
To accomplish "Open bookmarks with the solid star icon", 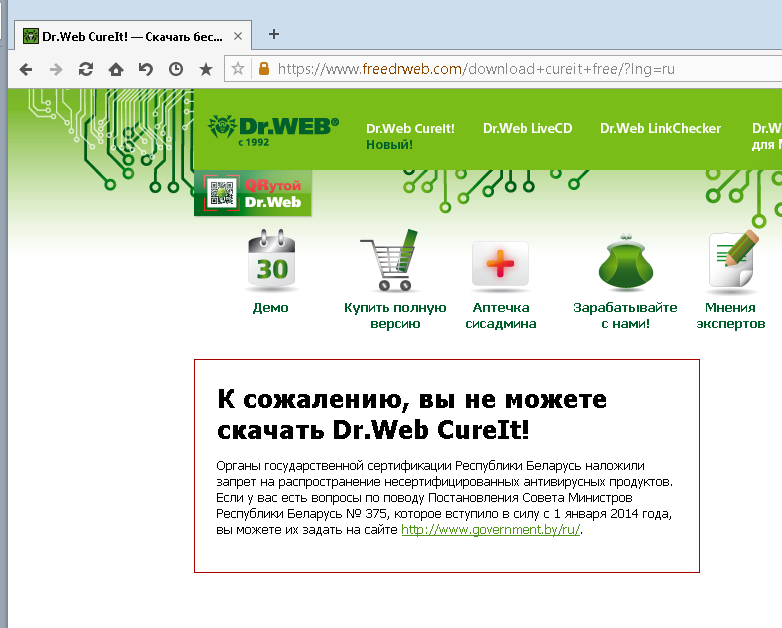I will [x=205, y=69].
